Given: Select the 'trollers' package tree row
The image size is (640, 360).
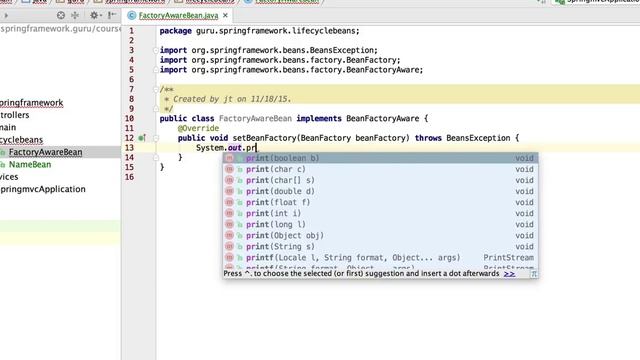Looking at the screenshot, I should 15,115.
